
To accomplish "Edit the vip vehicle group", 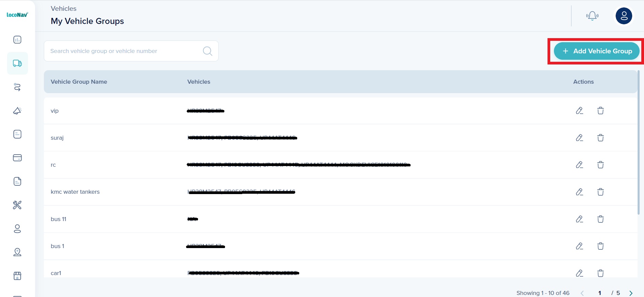I will (579, 111).
